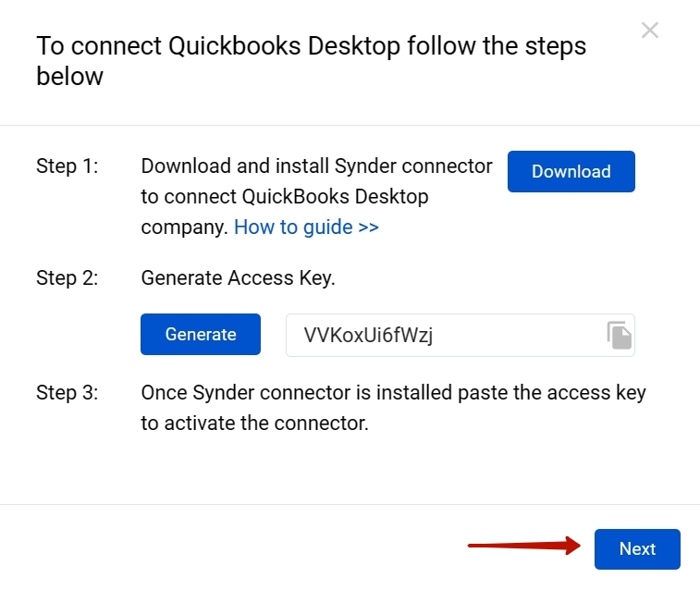Open the How to guide >> link

tap(306, 227)
